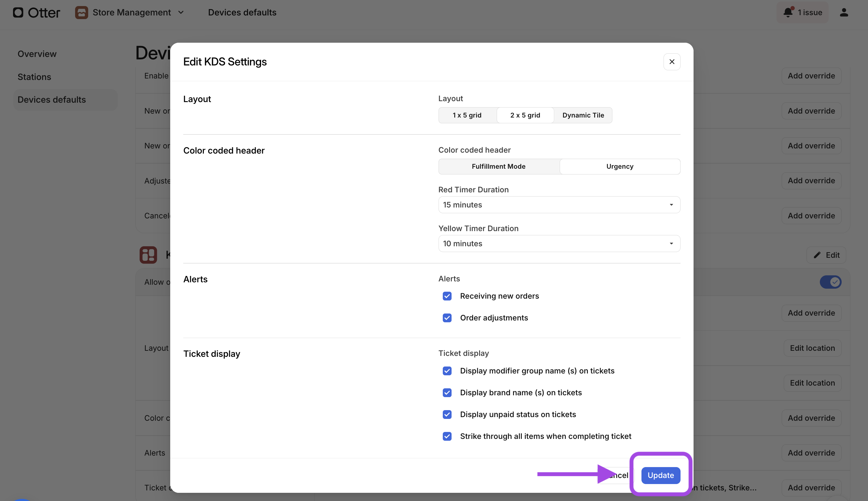Close the Edit KDS Settings dialog
The image size is (868, 501).
(x=671, y=62)
